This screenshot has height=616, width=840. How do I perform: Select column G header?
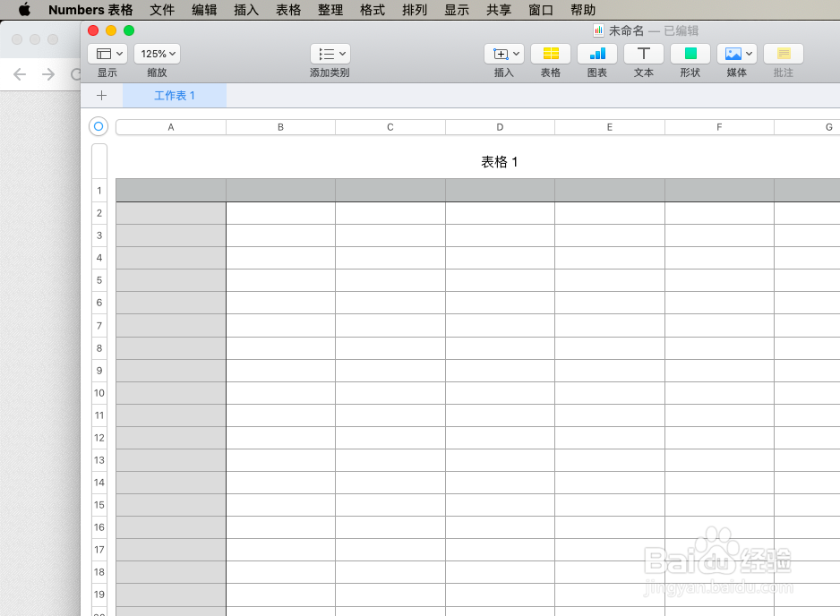click(x=808, y=127)
